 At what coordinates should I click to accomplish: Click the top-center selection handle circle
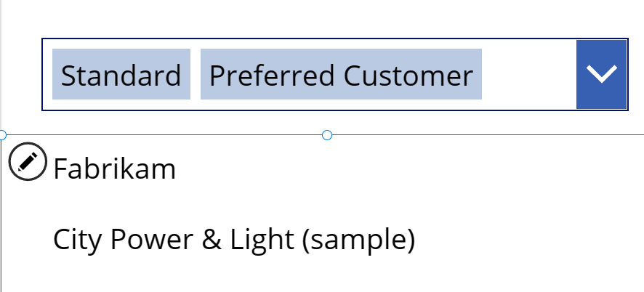327,134
